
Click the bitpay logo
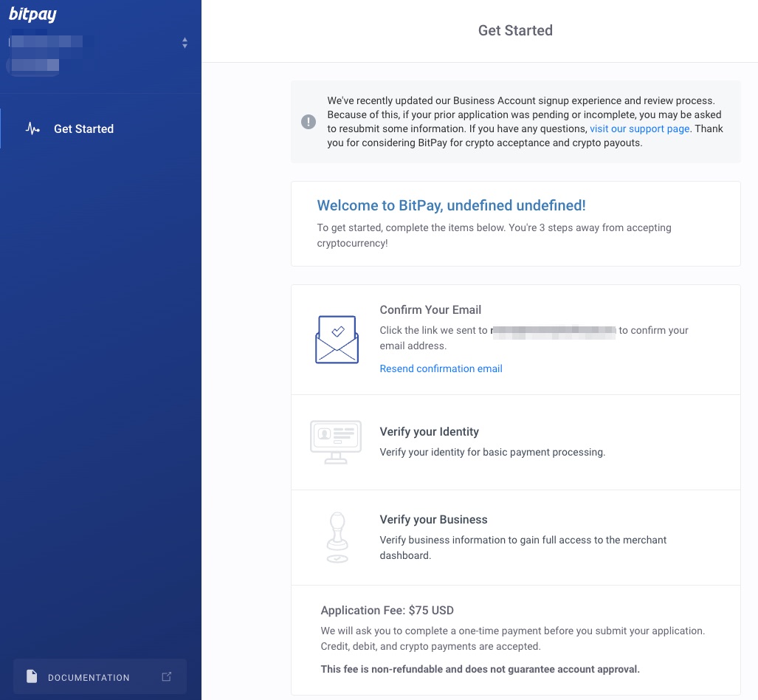(x=33, y=15)
